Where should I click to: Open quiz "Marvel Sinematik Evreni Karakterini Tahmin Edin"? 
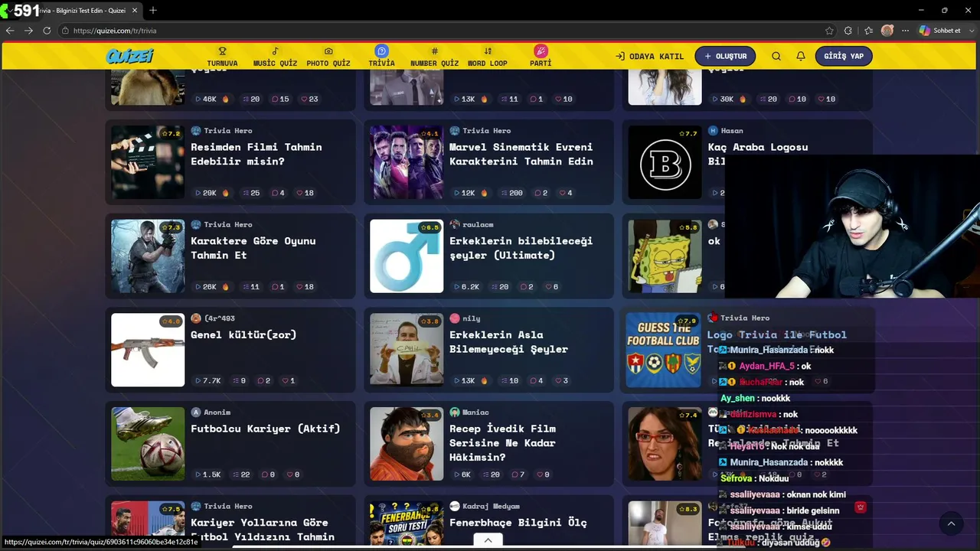pyautogui.click(x=521, y=154)
